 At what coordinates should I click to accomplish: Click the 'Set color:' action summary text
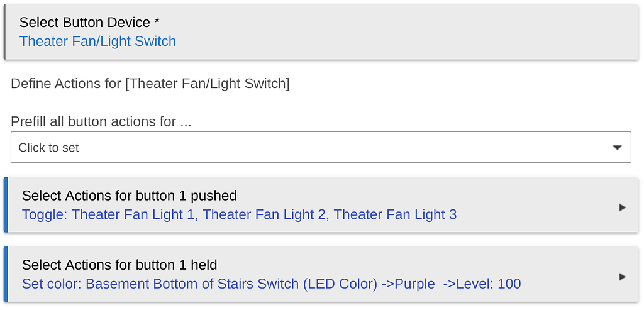coord(52,284)
